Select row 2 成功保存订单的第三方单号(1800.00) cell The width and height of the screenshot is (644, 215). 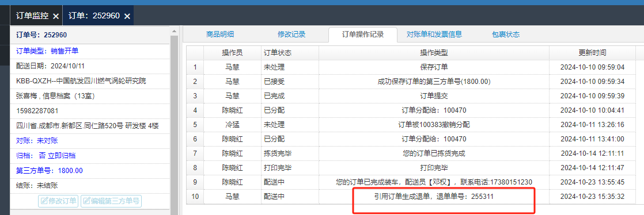click(434, 82)
